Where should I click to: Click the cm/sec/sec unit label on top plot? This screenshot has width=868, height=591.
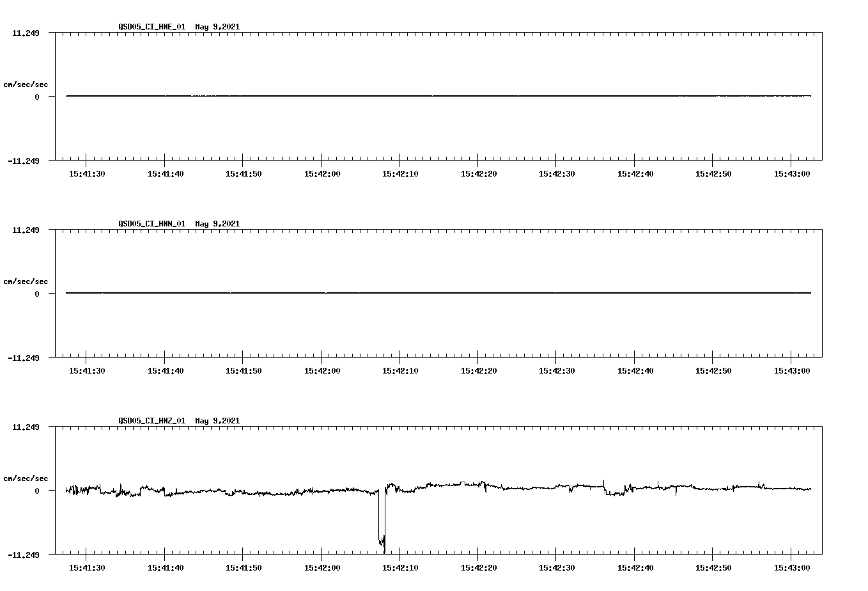click(x=26, y=83)
